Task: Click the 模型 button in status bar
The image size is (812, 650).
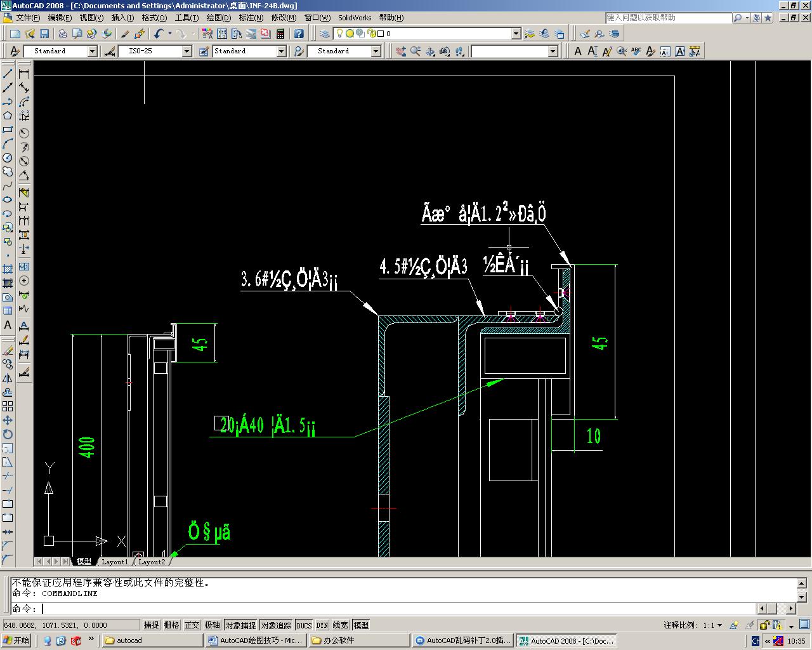Action: coord(361,625)
